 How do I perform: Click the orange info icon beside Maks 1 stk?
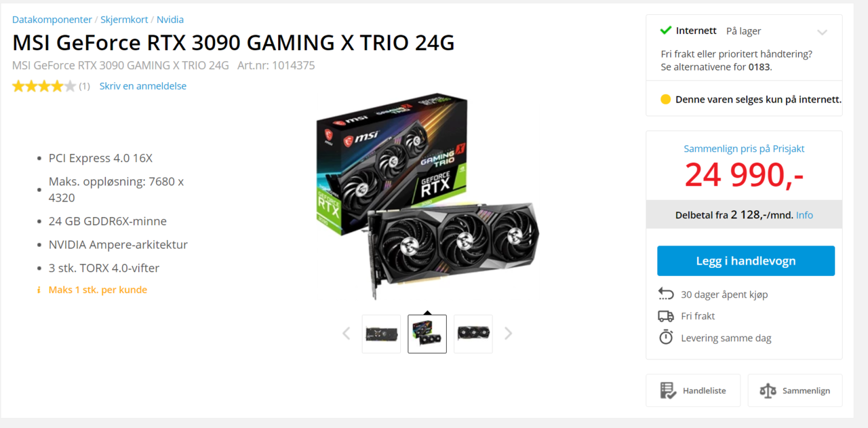coord(39,290)
